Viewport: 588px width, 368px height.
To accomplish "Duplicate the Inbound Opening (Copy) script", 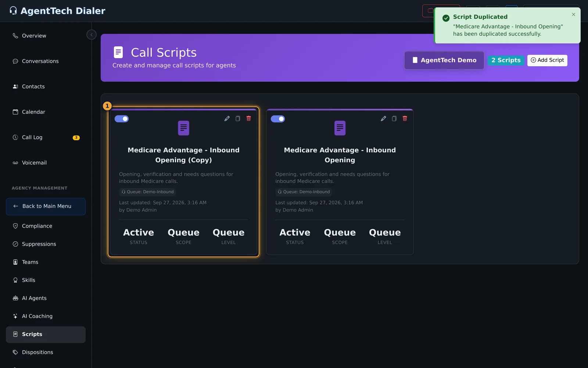I will (x=238, y=118).
